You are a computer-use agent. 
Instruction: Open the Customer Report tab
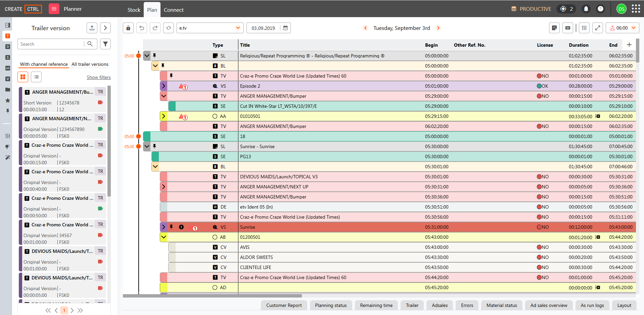point(284,305)
